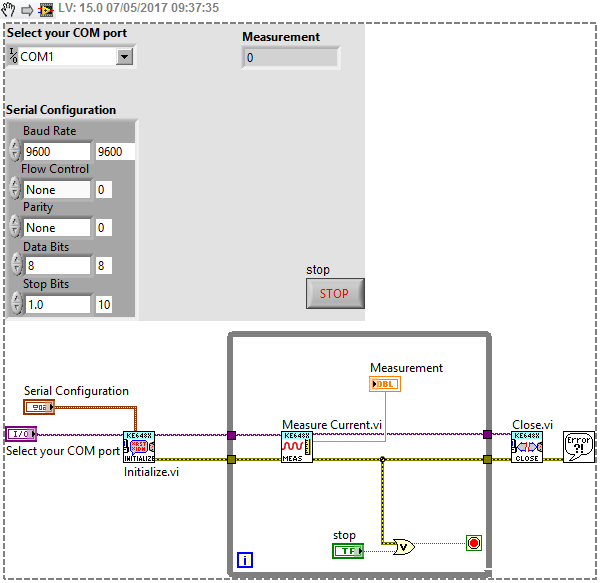Screen dimensions: 600x583
Task: Open the COM1 port dropdown arrow
Action: 124,57
